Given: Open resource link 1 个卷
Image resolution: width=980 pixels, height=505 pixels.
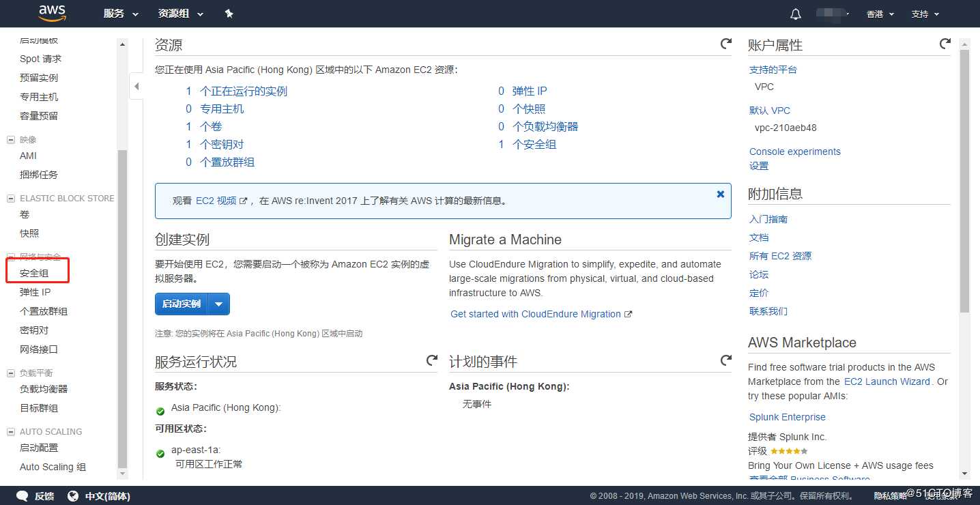Looking at the screenshot, I should (203, 127).
